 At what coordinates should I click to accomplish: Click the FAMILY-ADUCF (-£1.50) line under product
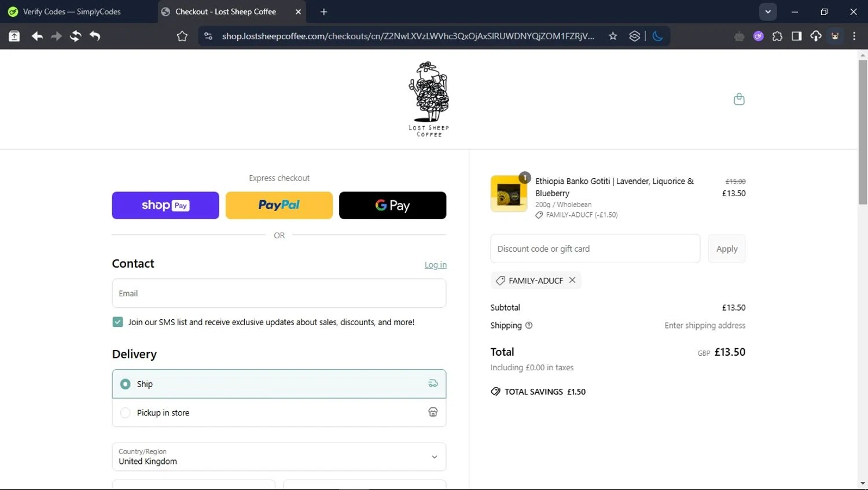coord(577,215)
